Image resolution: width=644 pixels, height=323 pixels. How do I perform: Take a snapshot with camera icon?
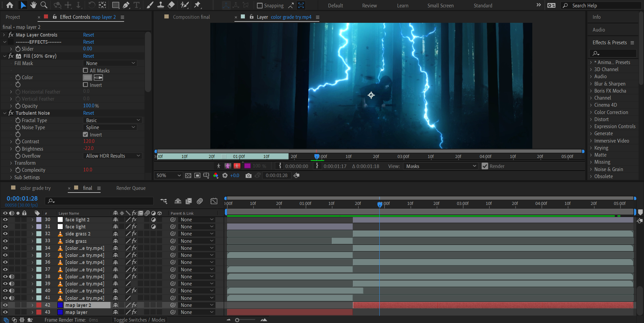click(x=248, y=175)
